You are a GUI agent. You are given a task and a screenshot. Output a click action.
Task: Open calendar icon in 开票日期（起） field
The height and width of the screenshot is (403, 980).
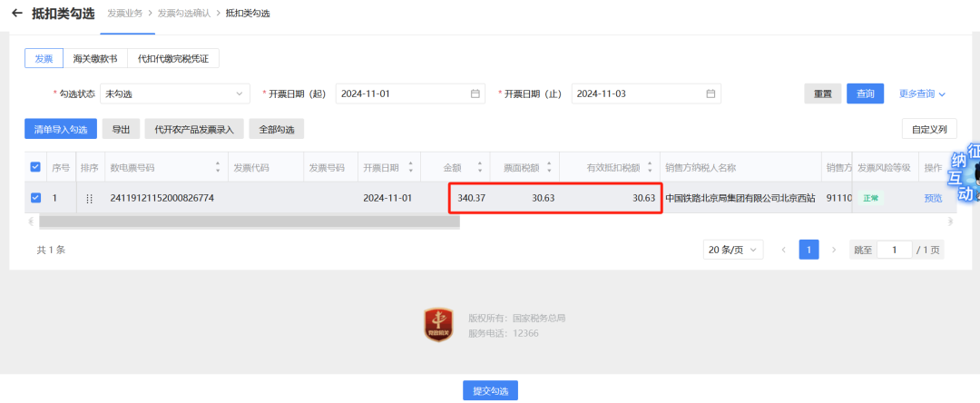coord(475,93)
